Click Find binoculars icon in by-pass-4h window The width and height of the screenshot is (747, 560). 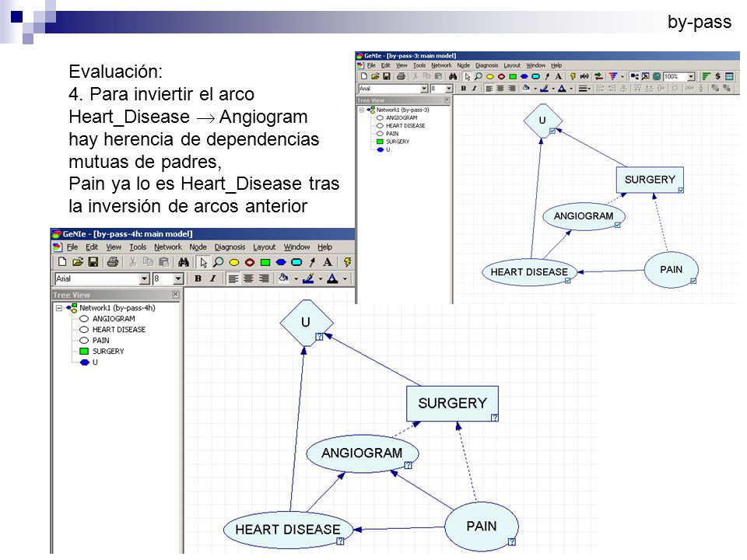click(x=184, y=262)
